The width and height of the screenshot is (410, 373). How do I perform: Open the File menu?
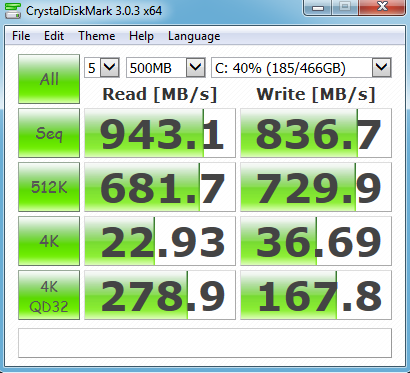(x=21, y=36)
